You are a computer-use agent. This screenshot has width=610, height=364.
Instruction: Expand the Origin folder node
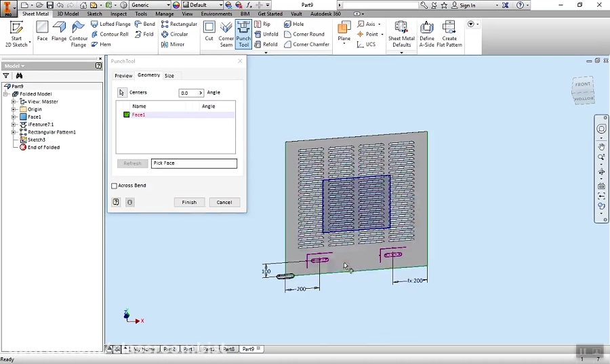14,109
